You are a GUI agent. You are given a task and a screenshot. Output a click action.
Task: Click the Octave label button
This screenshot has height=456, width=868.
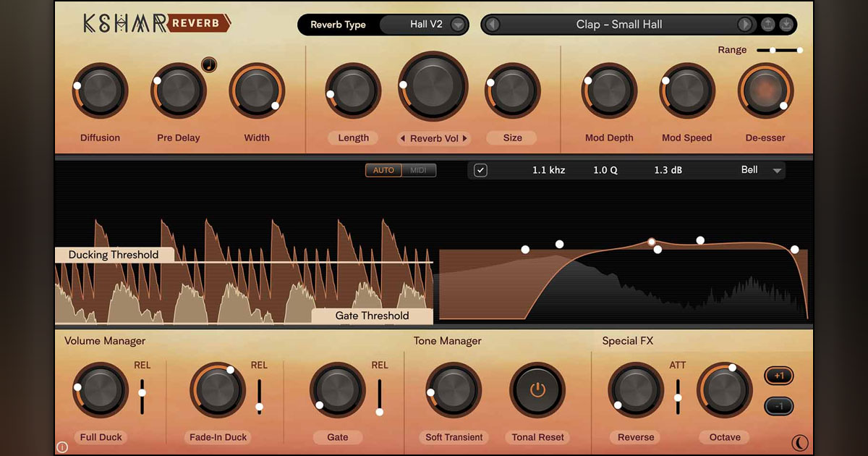tap(725, 437)
